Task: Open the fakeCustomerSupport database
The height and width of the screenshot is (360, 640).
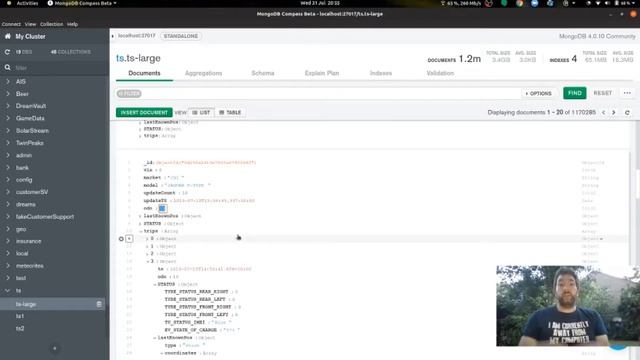Action: click(45, 217)
